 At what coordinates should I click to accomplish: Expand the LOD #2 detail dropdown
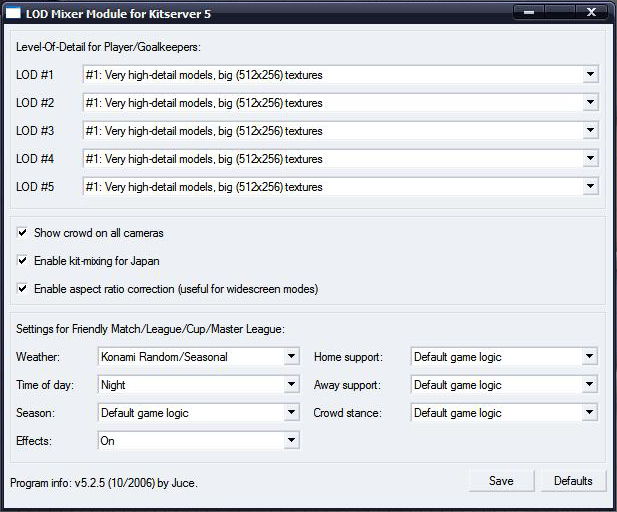[x=589, y=103]
